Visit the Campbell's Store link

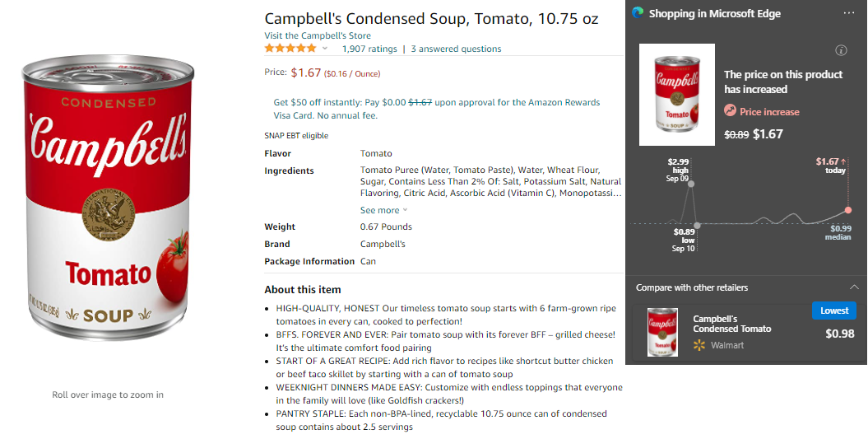(x=318, y=35)
